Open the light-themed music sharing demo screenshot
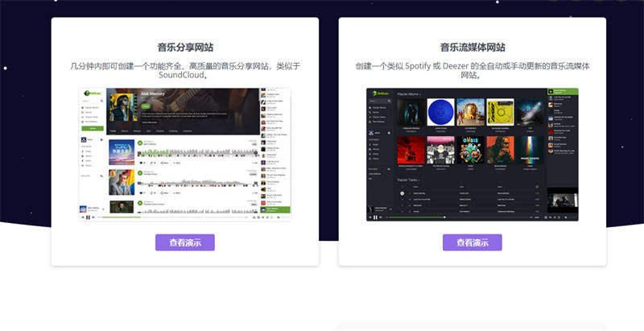This screenshot has height=331, width=644. (x=184, y=154)
